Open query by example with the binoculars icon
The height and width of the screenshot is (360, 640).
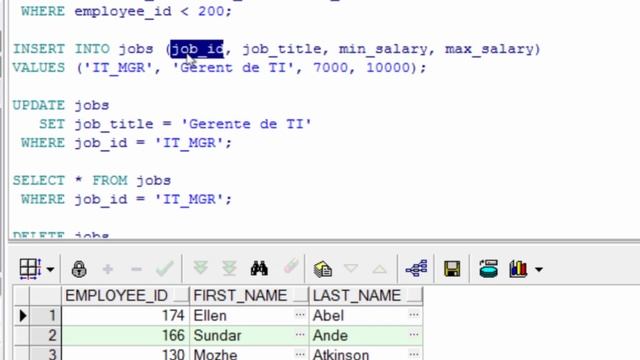coord(259,269)
